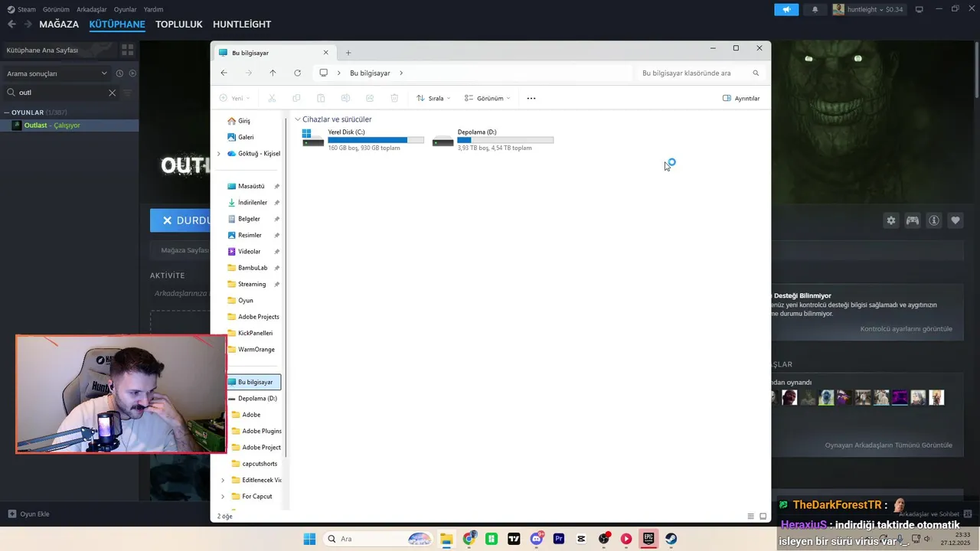Image resolution: width=980 pixels, height=551 pixels.
Task: Open the Arkadaşlar menu in Steam
Action: tap(92, 9)
